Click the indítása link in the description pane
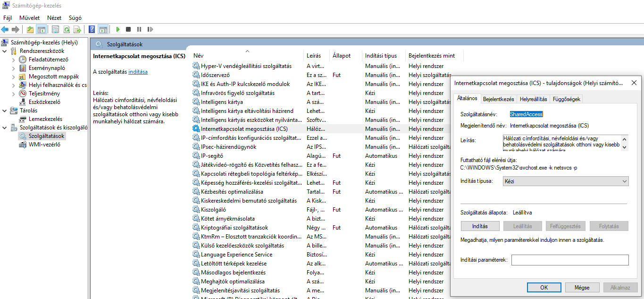Viewport: 644px width, 299px height. [x=138, y=72]
